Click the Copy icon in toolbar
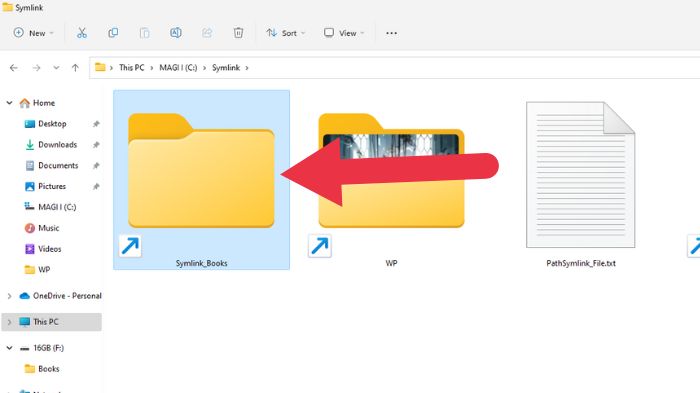The height and width of the screenshot is (393, 700). (x=113, y=33)
